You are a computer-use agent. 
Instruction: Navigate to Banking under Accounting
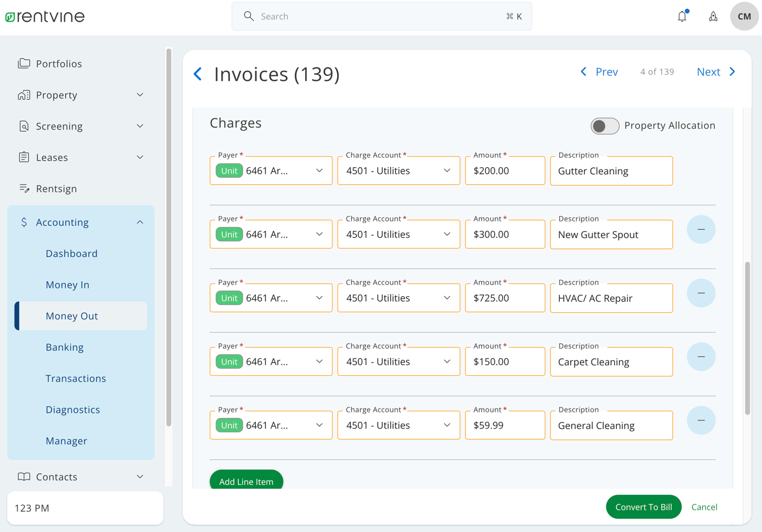coord(65,347)
